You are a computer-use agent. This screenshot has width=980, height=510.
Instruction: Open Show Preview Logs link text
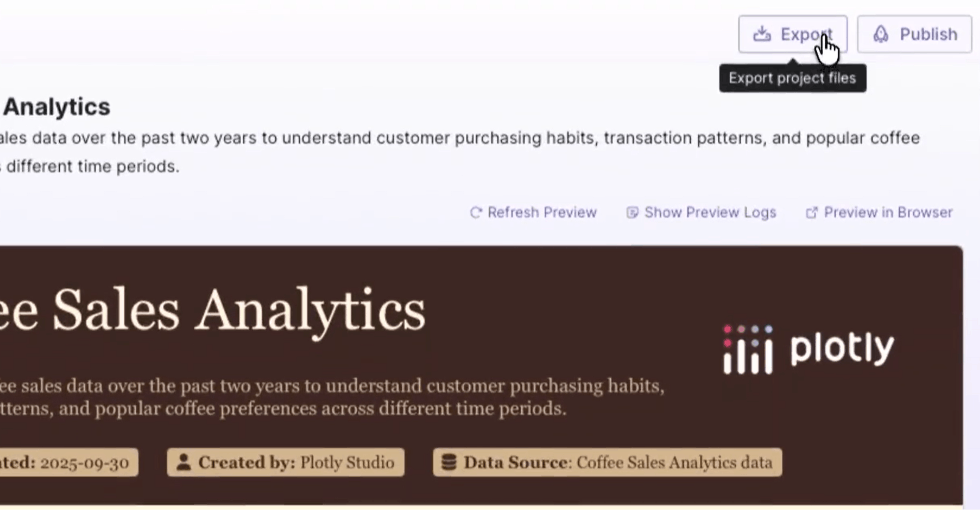[x=710, y=212]
